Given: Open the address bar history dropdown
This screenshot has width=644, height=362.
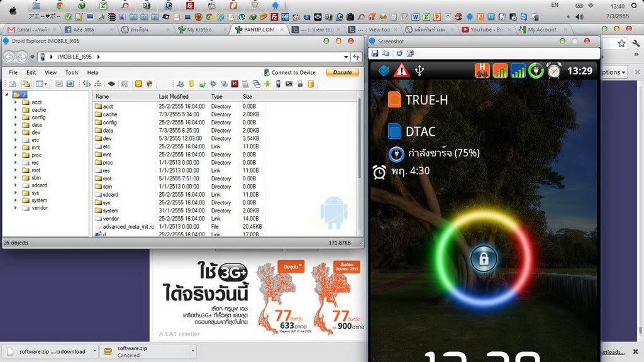Looking at the screenshot, I should tap(346, 57).
